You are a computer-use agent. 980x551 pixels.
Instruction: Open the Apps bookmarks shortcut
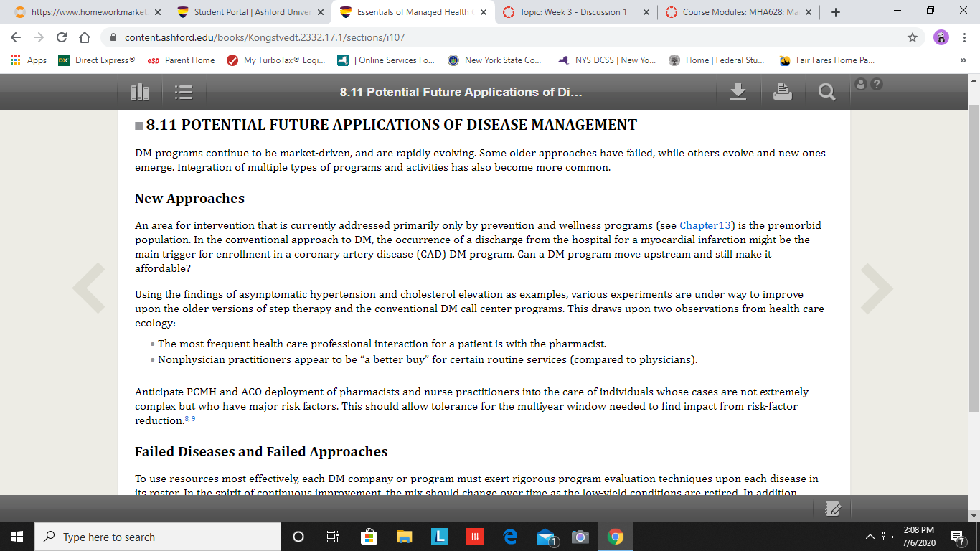coord(29,60)
